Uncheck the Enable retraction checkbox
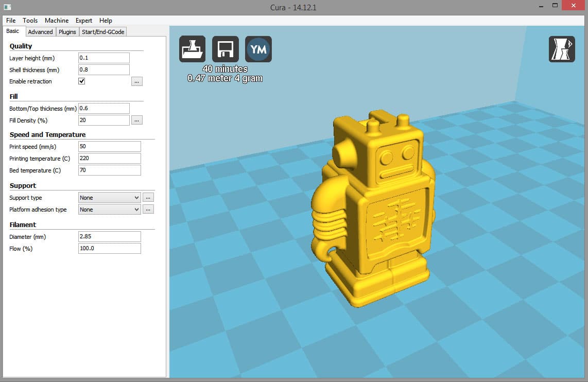The height and width of the screenshot is (382, 588). (81, 81)
